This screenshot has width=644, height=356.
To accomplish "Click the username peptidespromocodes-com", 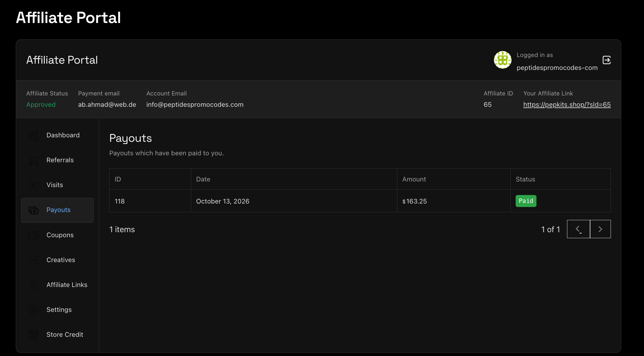I will click(557, 68).
